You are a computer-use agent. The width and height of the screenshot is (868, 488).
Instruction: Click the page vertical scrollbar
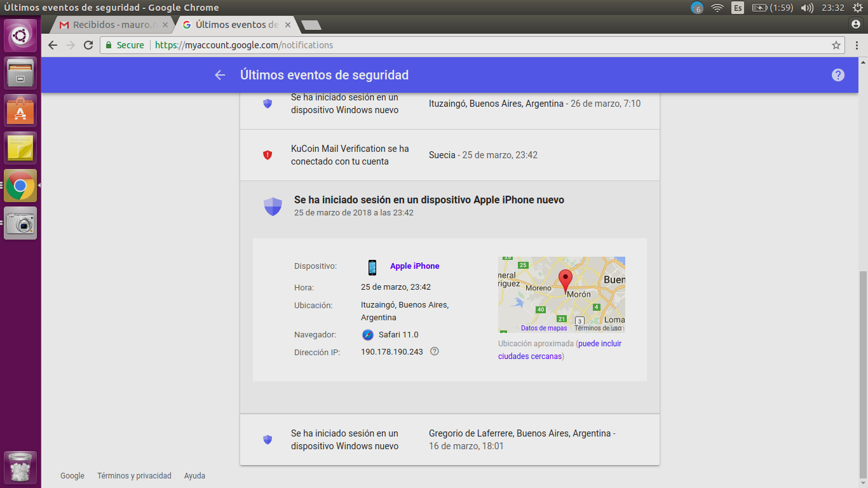863,375
